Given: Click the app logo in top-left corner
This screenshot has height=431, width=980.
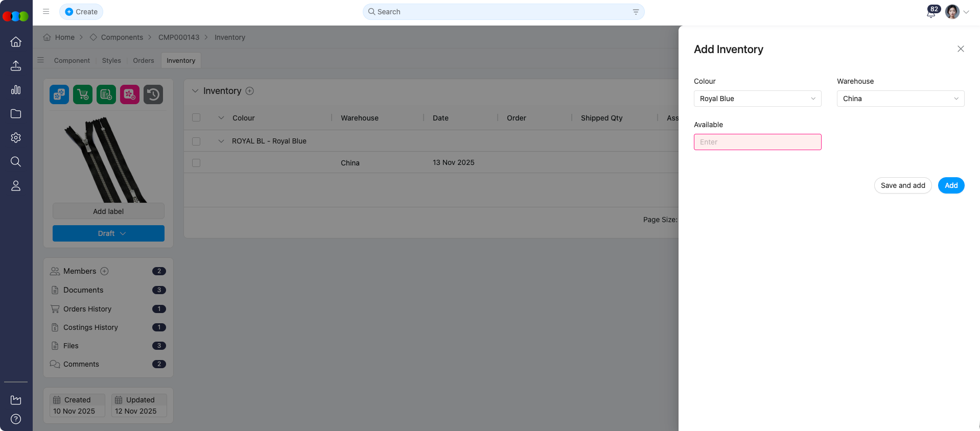Looking at the screenshot, I should coord(16,16).
